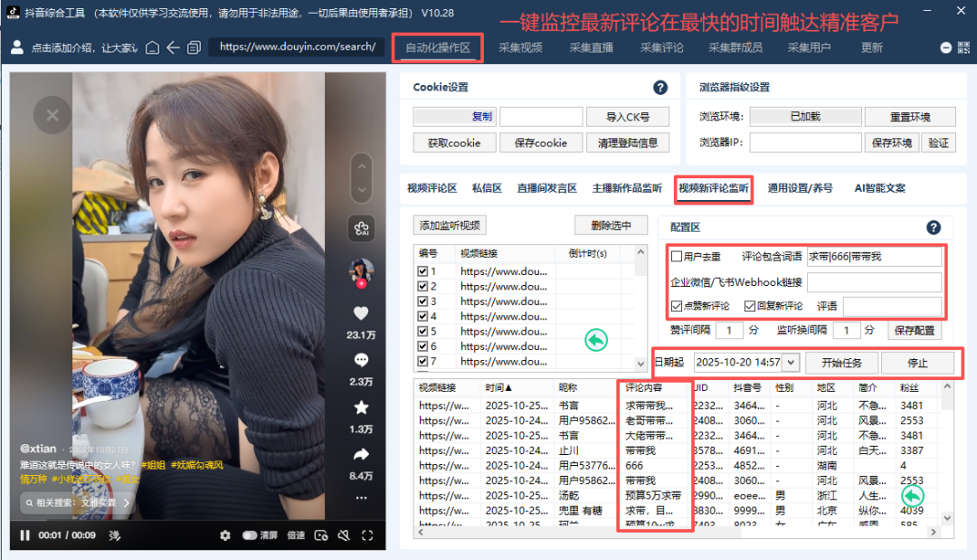Image resolution: width=977 pixels, height=560 pixels.
Task: Like the video with the heart icon
Action: (361, 313)
